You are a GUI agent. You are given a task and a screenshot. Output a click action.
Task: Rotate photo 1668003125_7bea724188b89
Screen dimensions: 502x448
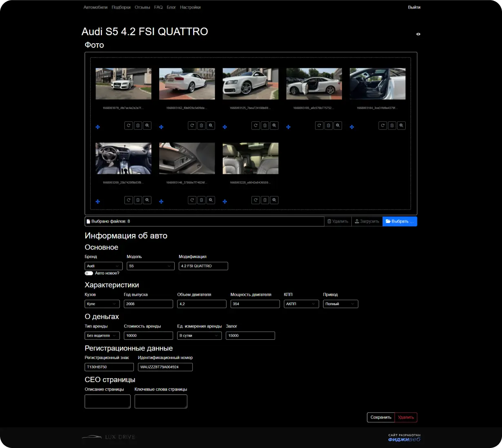tap(256, 125)
